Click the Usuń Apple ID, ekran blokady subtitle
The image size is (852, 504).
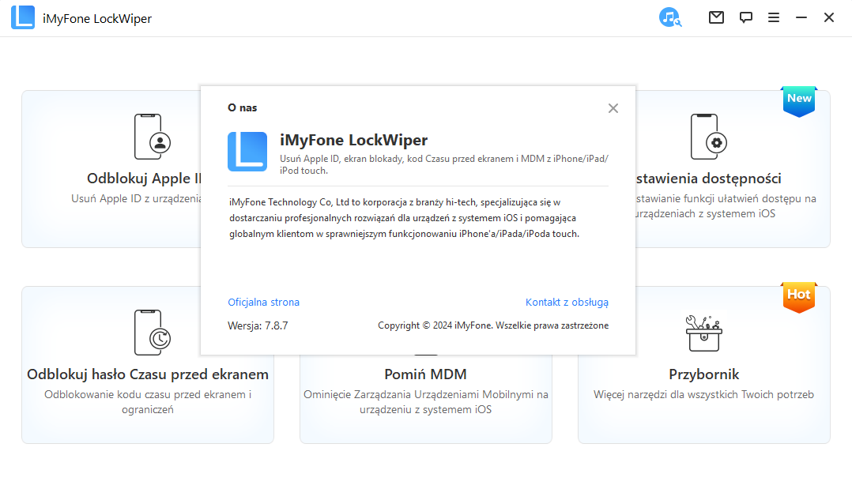click(x=444, y=164)
